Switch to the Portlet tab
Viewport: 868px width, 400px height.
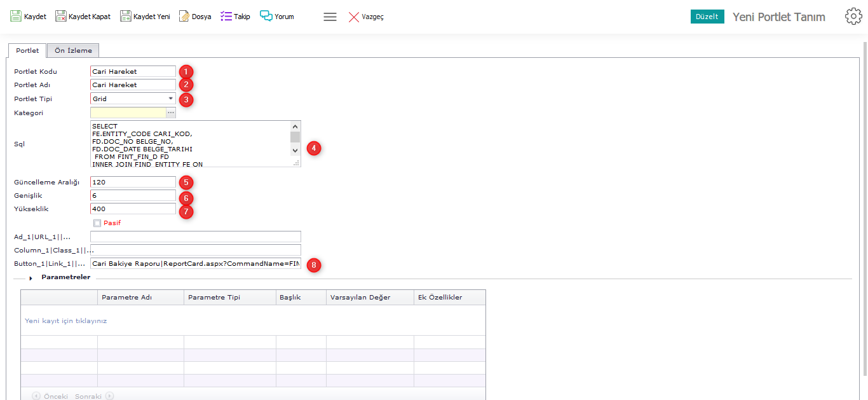point(27,51)
